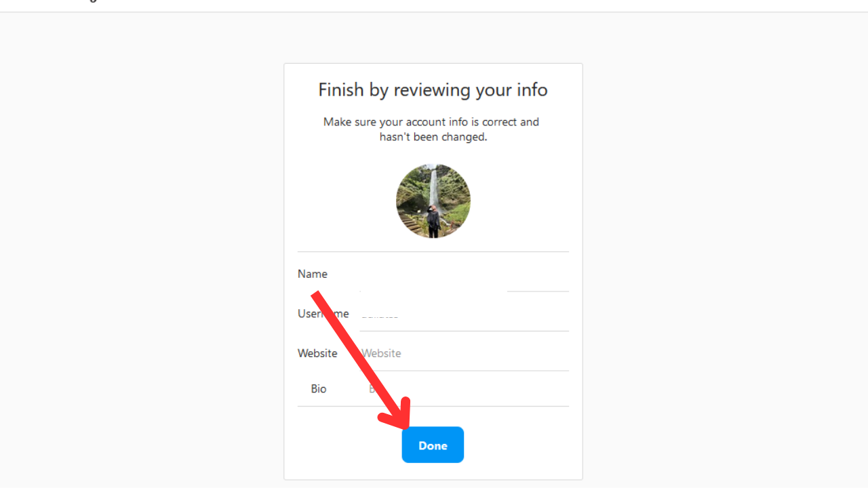Click the 'Make sure your account info' description
868x488 pixels.
tap(431, 129)
